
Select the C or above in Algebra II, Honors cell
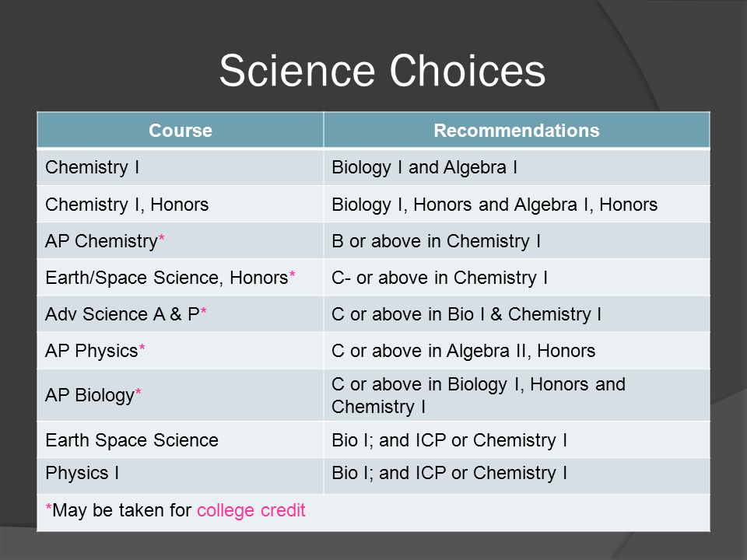click(x=517, y=351)
